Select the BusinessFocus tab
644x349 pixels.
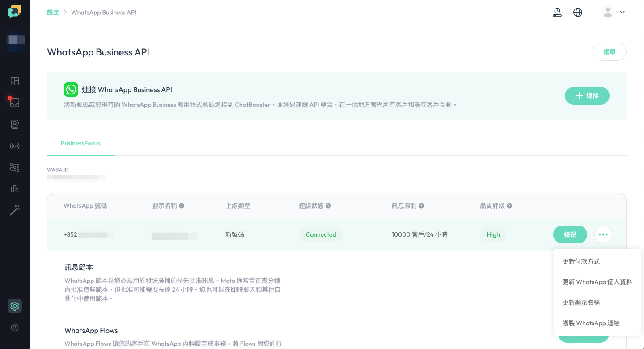tap(80, 144)
